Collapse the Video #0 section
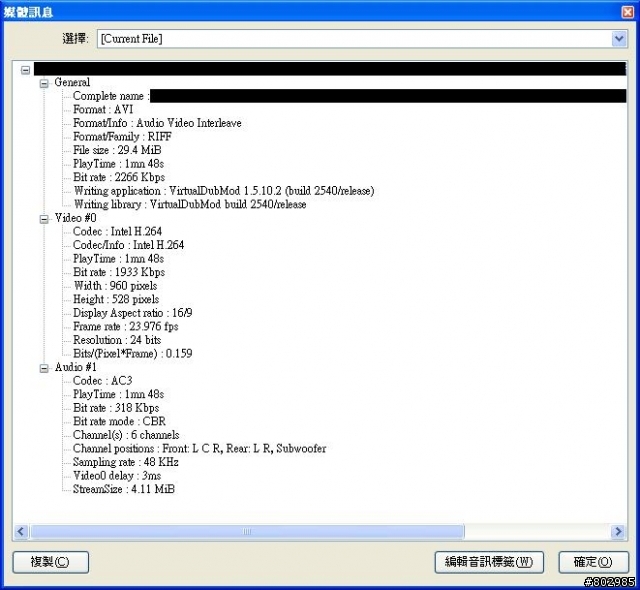The image size is (640, 590). [x=44, y=220]
